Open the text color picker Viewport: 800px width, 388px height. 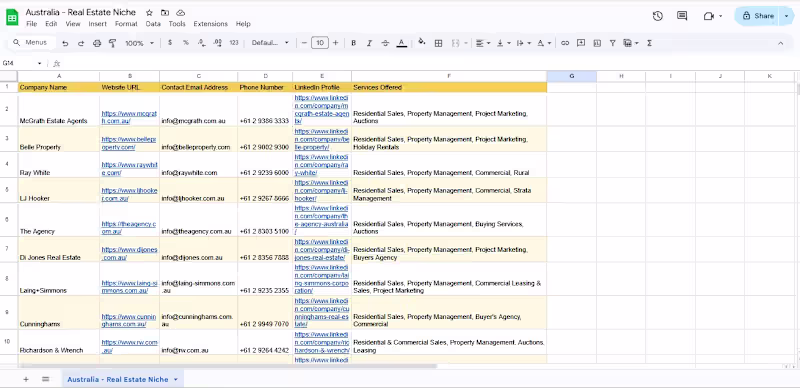pyautogui.click(x=402, y=43)
